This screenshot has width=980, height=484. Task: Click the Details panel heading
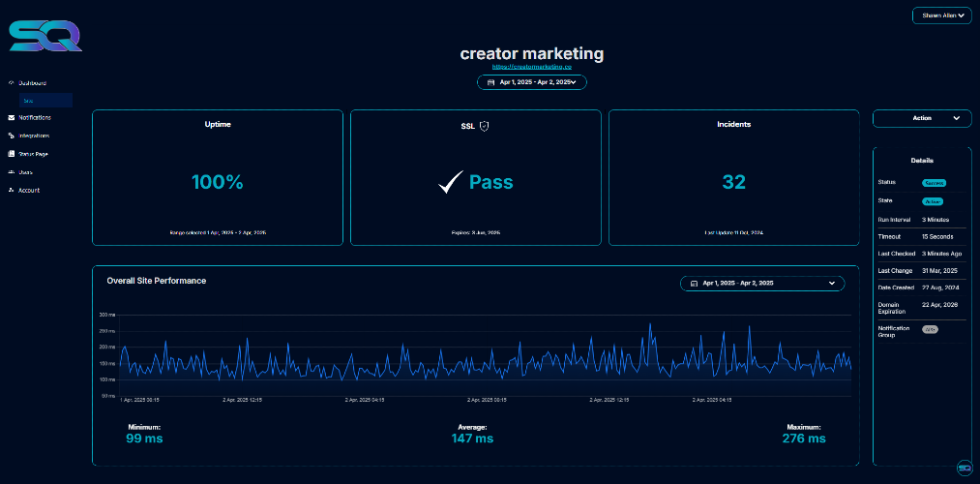[922, 161]
